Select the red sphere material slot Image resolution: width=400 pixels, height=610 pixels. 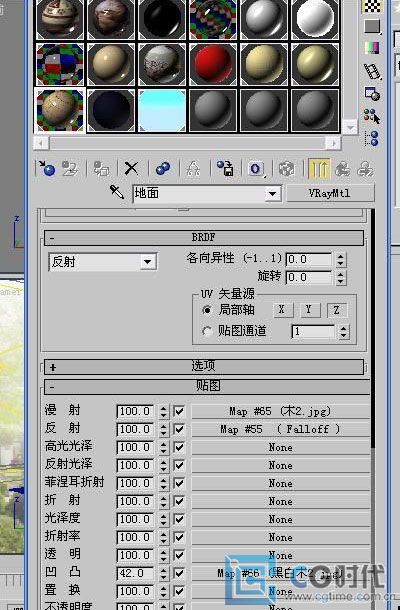[213, 65]
